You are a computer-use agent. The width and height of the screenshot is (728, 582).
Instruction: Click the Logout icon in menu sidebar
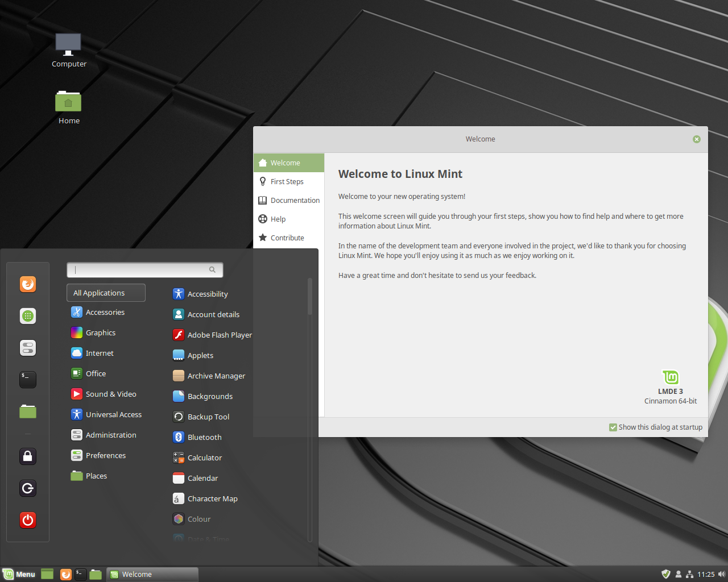[28, 488]
